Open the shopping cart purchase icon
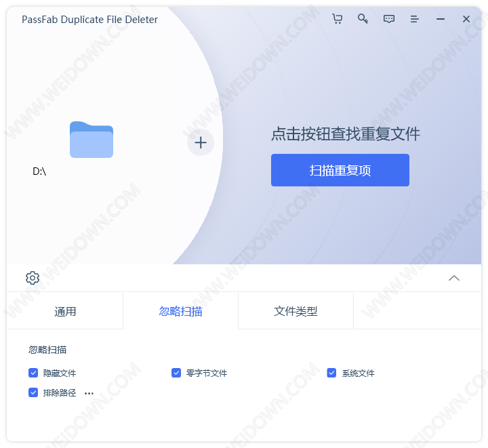Screen dimensions: 488x448 [337, 19]
